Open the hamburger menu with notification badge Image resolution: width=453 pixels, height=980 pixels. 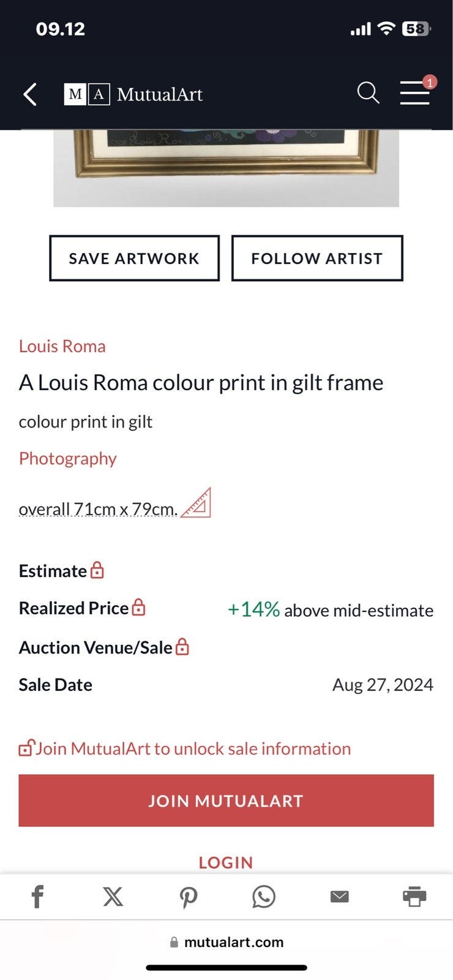tap(415, 93)
